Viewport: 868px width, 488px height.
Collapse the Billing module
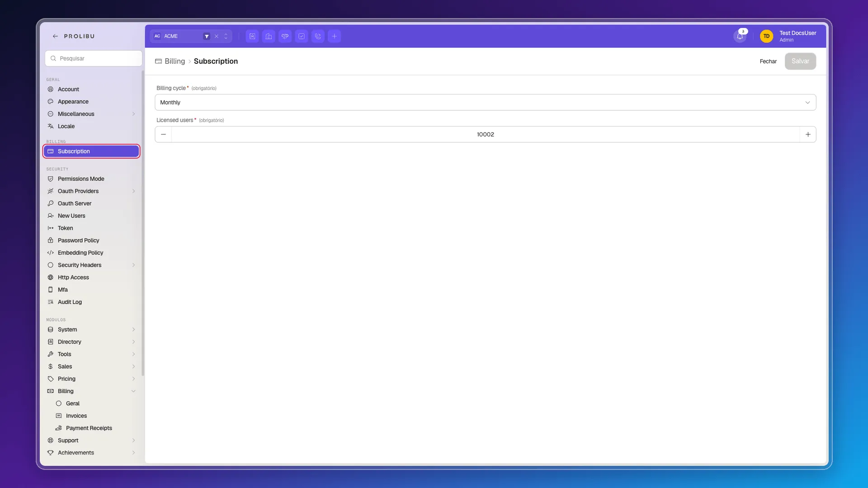pos(91,391)
